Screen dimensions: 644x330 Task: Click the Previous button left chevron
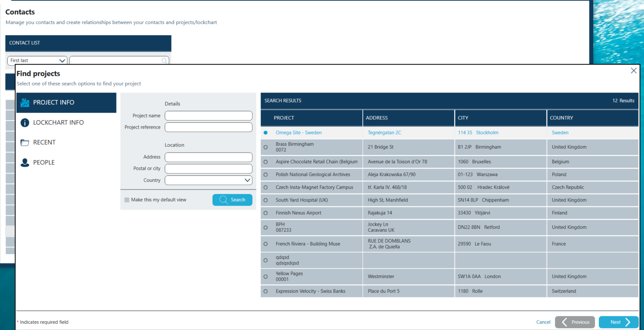coord(564,322)
